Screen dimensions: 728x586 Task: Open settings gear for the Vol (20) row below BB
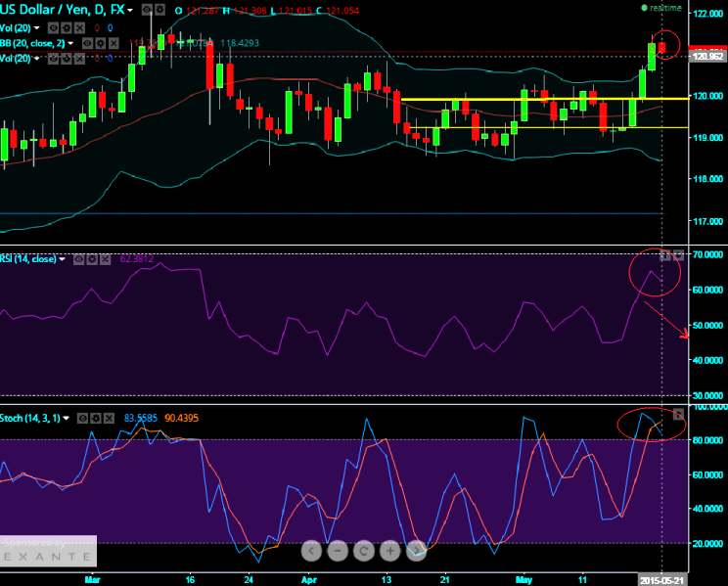(67, 59)
